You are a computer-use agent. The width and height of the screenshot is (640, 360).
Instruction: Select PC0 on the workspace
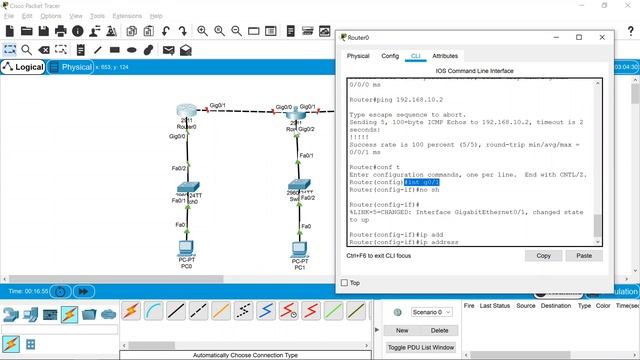coord(186,248)
